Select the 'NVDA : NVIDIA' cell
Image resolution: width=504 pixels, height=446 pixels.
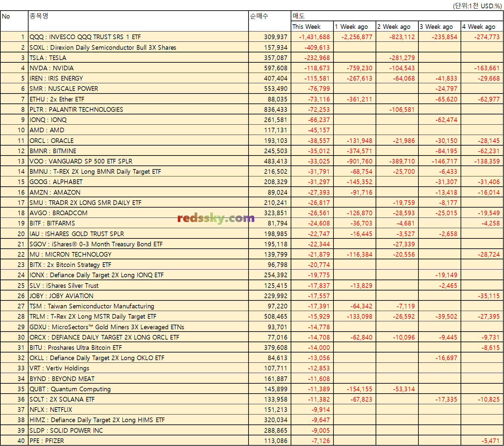(138, 68)
